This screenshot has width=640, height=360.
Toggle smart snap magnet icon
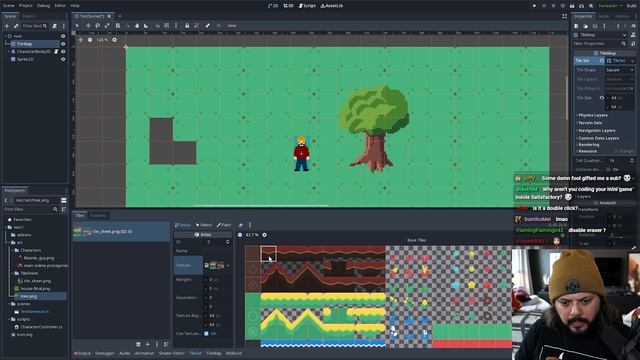click(x=157, y=26)
